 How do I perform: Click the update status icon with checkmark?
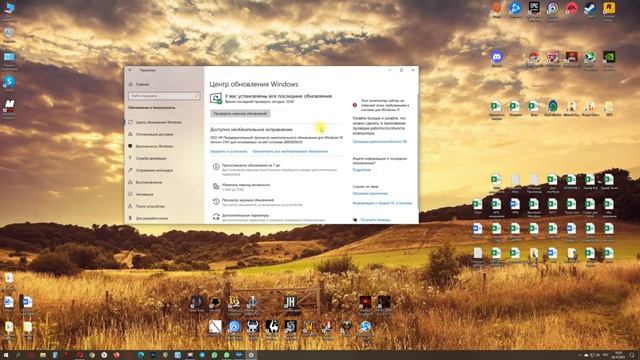[x=216, y=98]
